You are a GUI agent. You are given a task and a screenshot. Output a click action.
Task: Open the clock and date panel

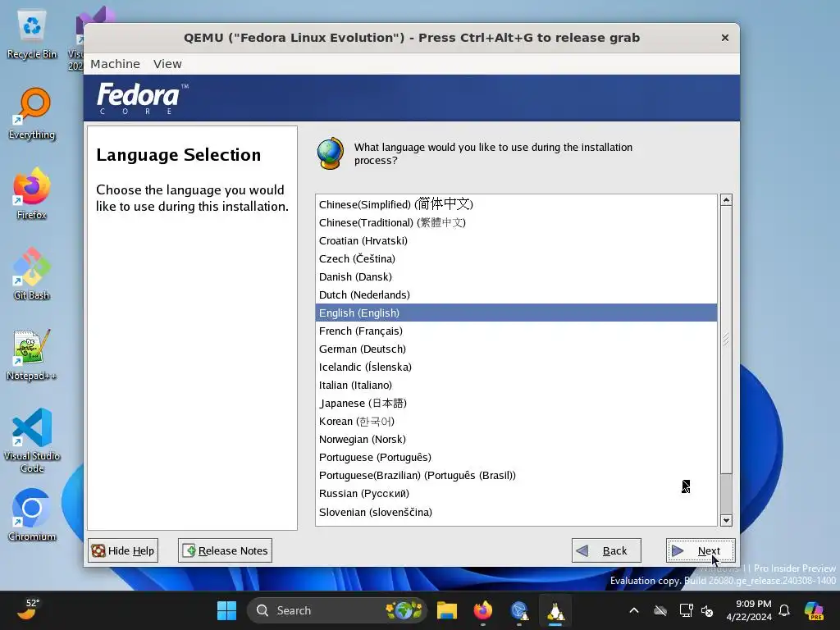click(x=749, y=610)
